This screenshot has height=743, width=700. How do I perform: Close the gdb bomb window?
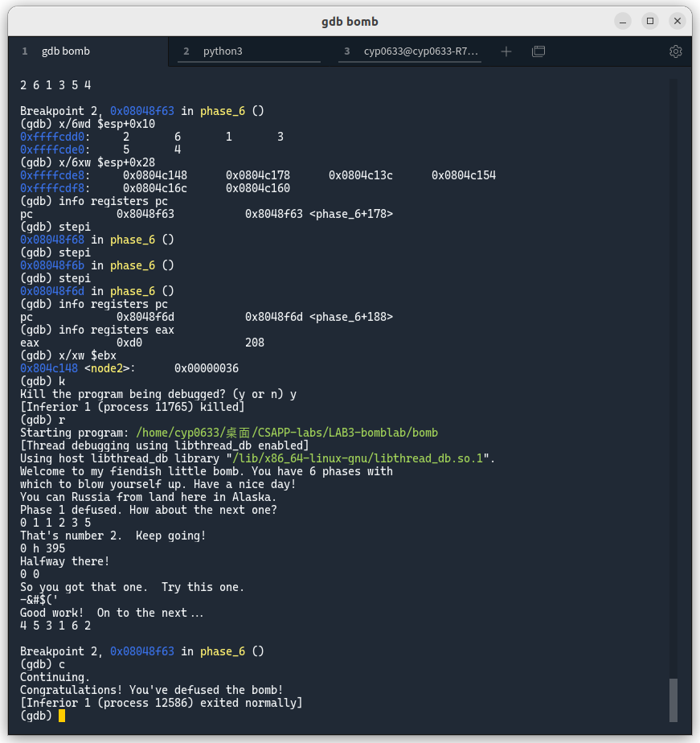677,22
